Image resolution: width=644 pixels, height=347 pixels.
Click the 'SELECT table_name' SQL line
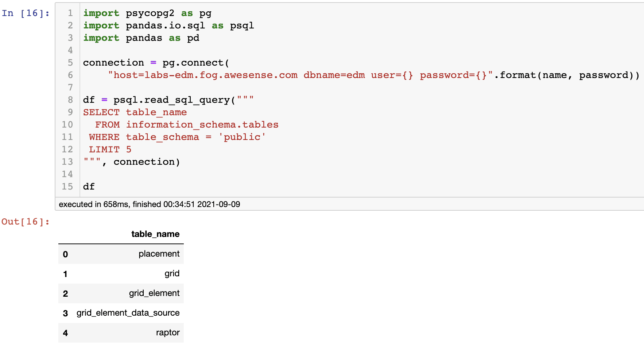[x=135, y=112]
